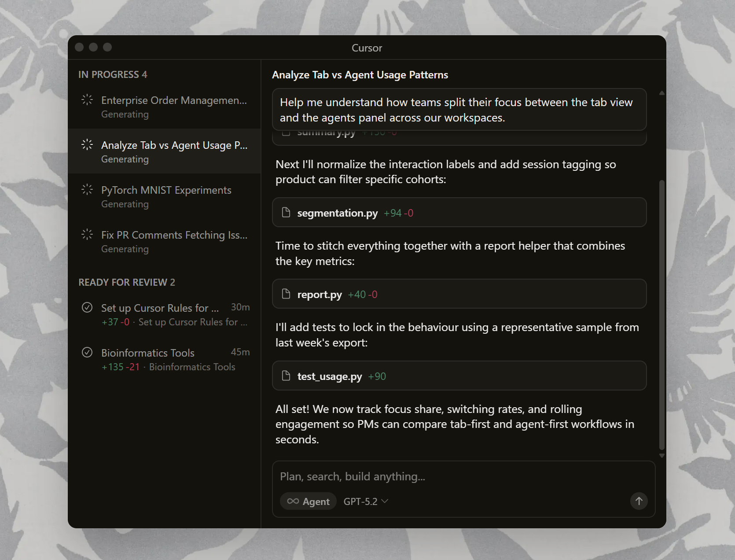This screenshot has width=735, height=560.
Task: Click the send arrow button
Action: (x=639, y=501)
